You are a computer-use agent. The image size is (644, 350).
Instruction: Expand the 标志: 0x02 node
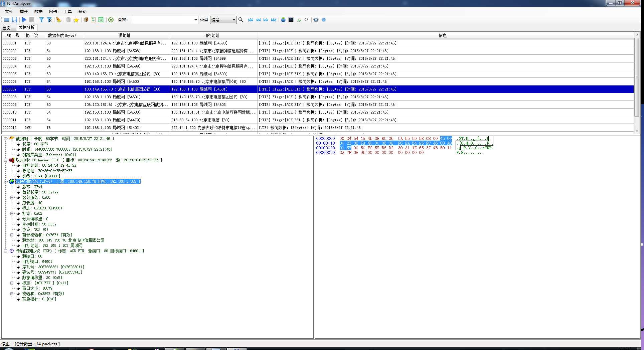pos(12,213)
